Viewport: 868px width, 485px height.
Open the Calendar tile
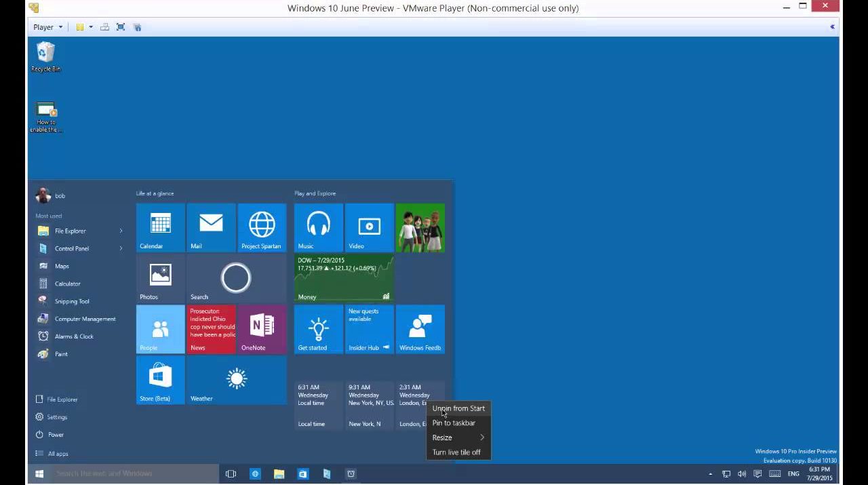pyautogui.click(x=160, y=227)
